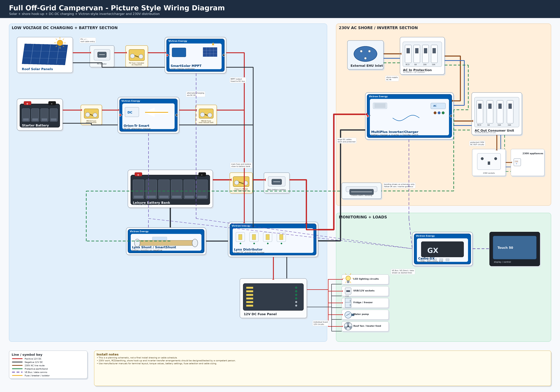Click the 'MONITORING + LOADS' heading
The height and width of the screenshot is (392, 560).
pyautogui.click(x=363, y=217)
